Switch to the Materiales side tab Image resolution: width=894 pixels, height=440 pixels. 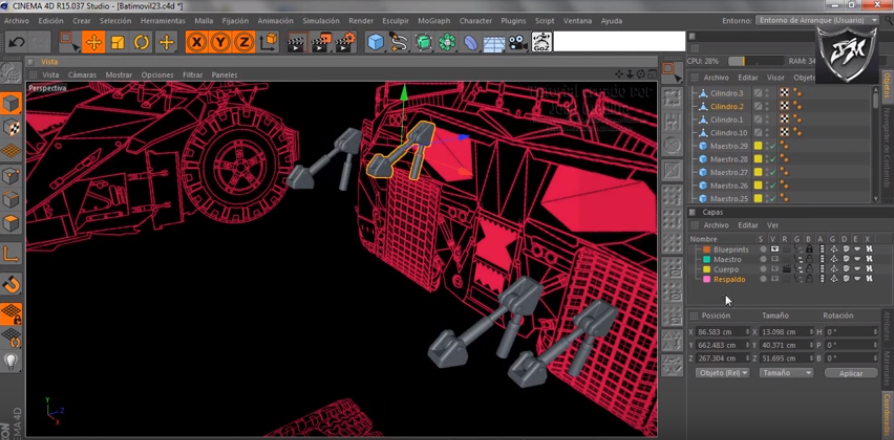pyautogui.click(x=887, y=369)
